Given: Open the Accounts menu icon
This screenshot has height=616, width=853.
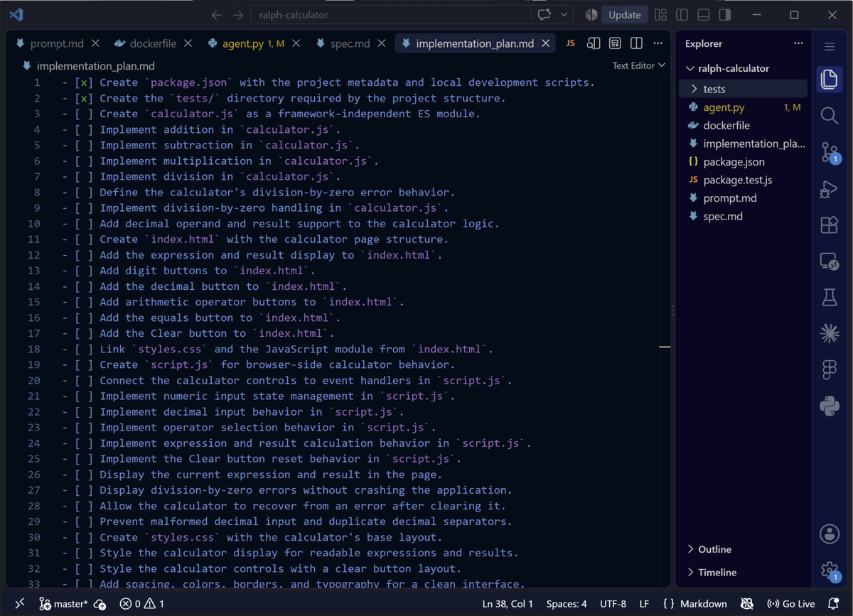Looking at the screenshot, I should 830,534.
